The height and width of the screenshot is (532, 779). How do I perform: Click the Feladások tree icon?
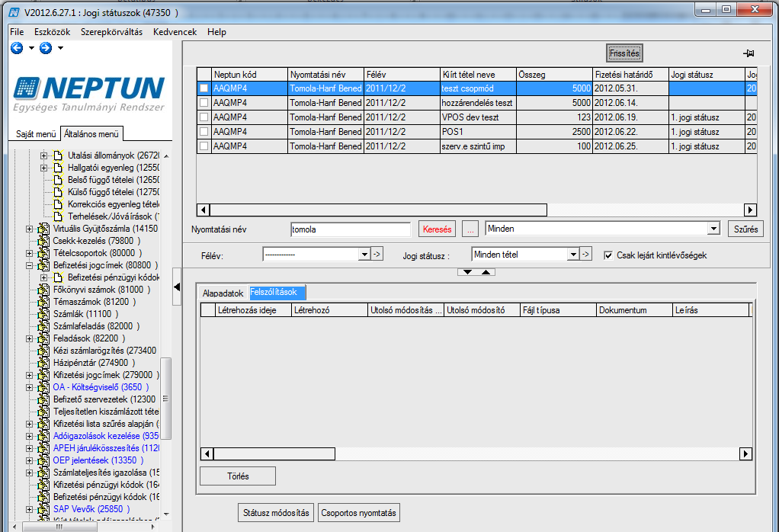[43, 338]
